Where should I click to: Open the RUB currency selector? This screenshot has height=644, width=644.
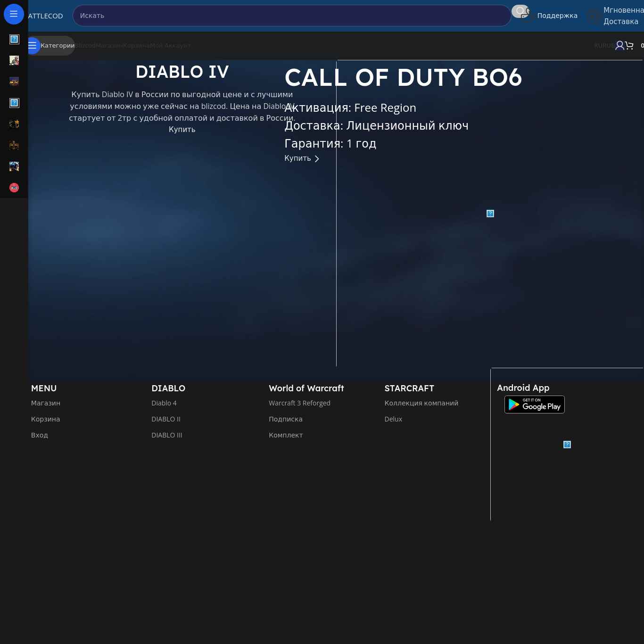pyautogui.click(x=610, y=46)
